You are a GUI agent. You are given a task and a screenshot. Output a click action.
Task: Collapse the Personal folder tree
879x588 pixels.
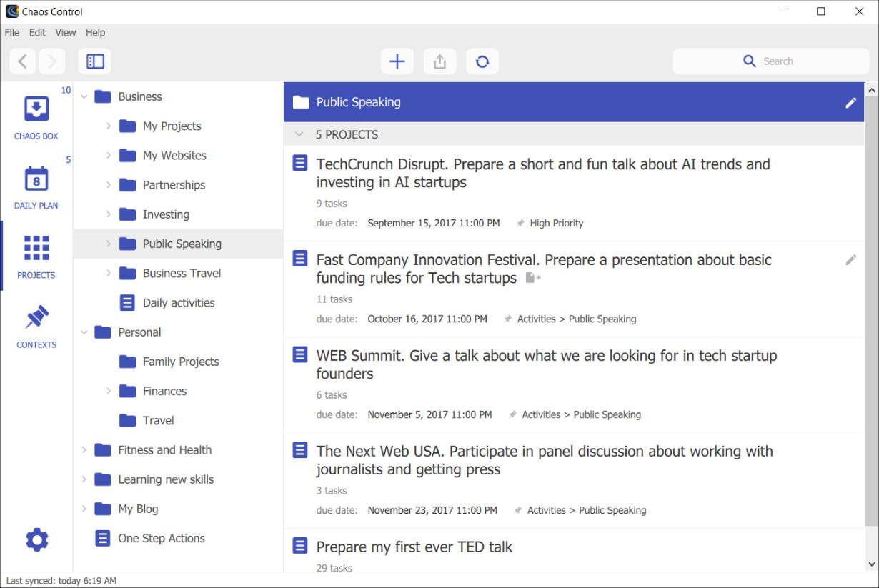pos(84,332)
